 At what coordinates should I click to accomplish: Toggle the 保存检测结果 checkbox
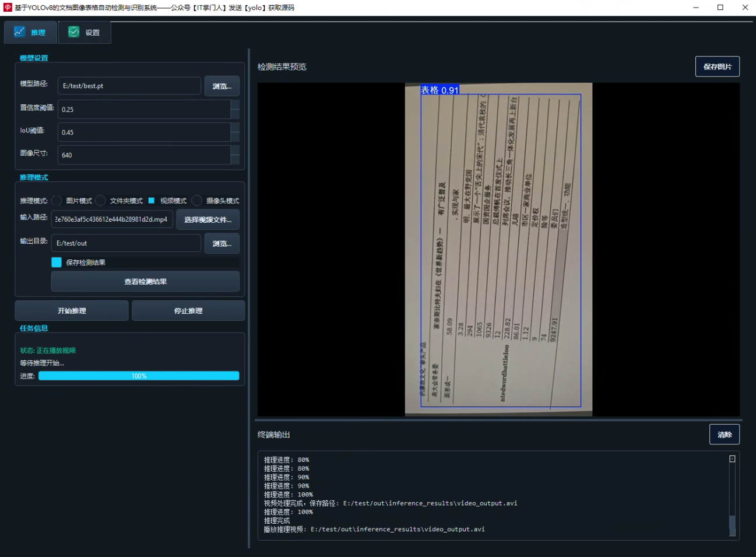coord(57,262)
